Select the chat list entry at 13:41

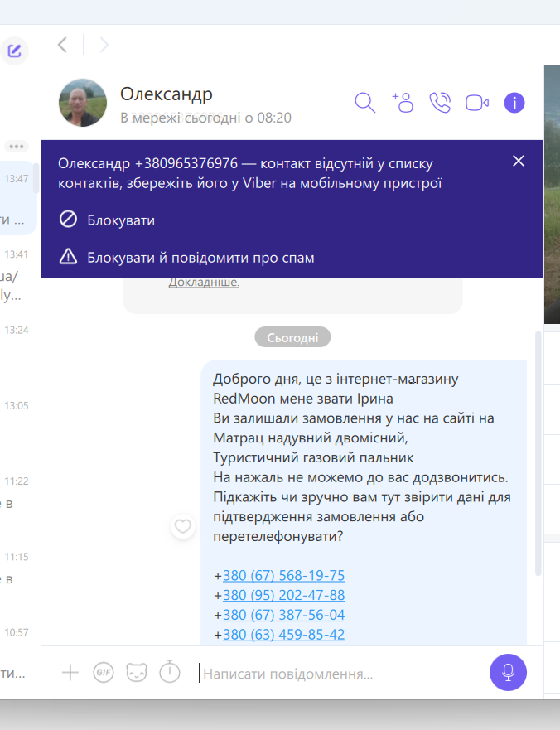17,273
